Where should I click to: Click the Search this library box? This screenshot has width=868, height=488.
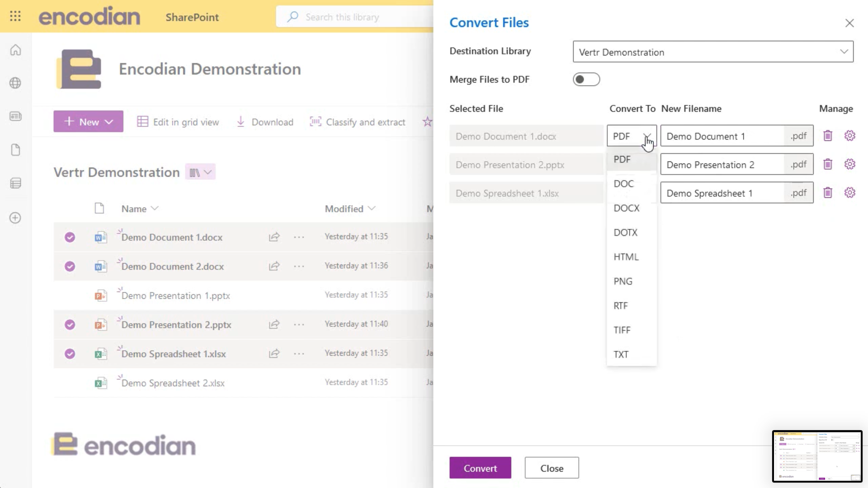click(355, 17)
